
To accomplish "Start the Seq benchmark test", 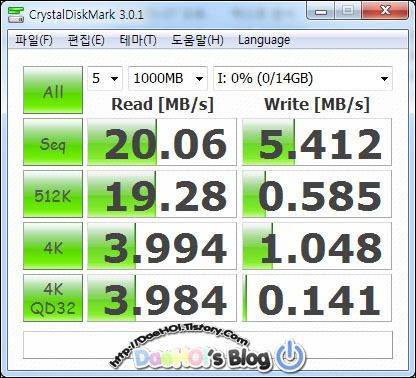I will (x=53, y=142).
